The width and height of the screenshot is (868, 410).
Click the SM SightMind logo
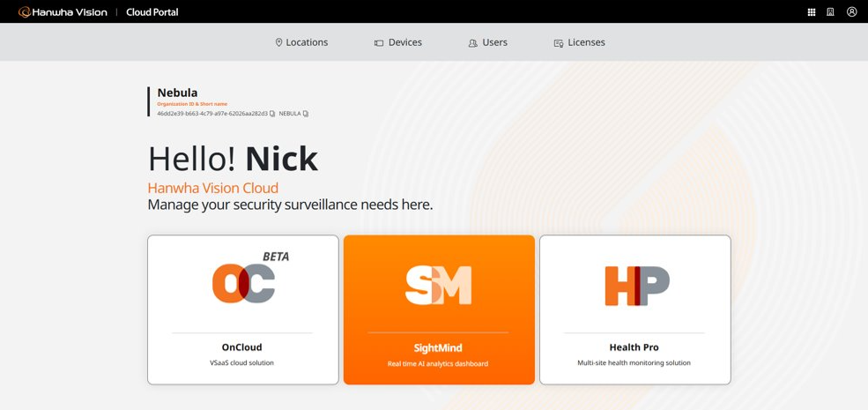pyautogui.click(x=439, y=285)
